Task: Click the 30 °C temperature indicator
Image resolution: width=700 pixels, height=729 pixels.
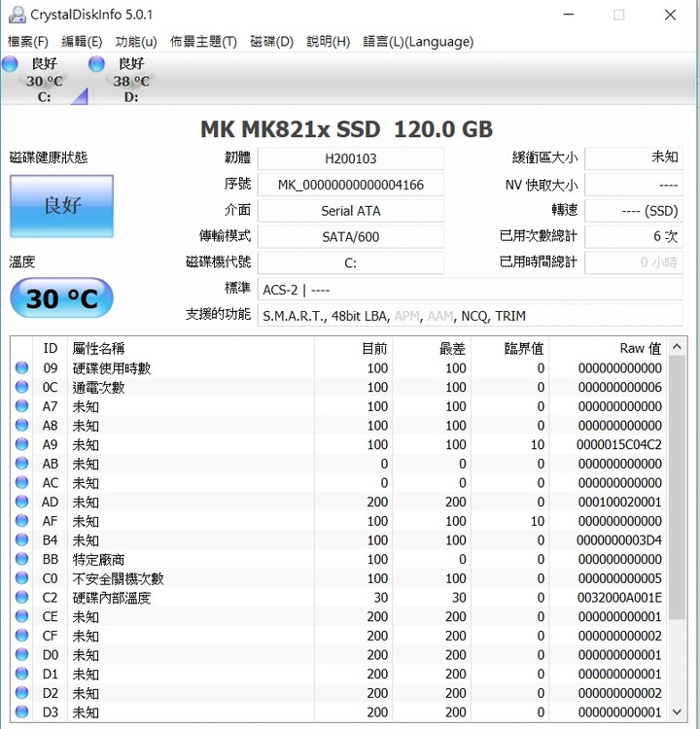Action: coord(61,297)
